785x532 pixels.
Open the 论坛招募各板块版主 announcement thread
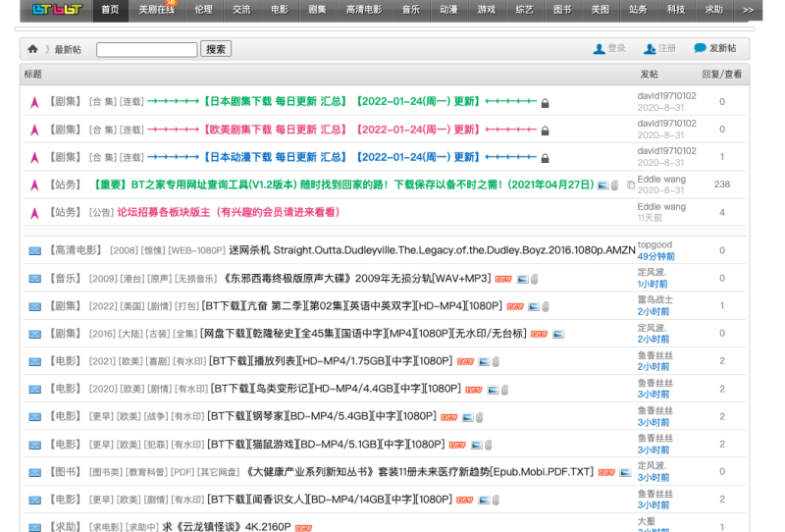229,212
